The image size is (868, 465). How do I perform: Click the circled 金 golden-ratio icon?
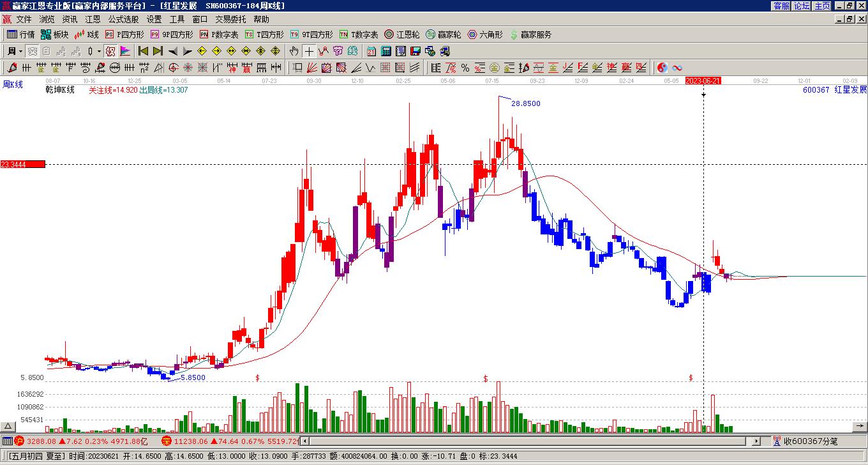[x=494, y=67]
